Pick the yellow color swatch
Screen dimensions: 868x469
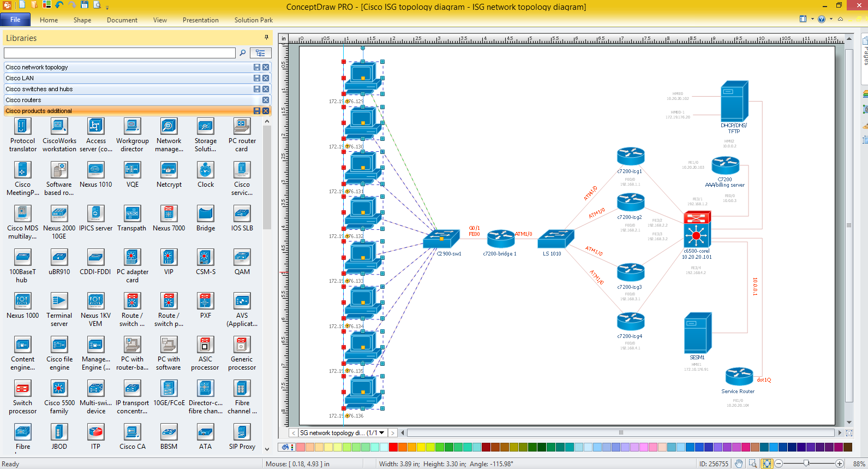tap(421, 447)
